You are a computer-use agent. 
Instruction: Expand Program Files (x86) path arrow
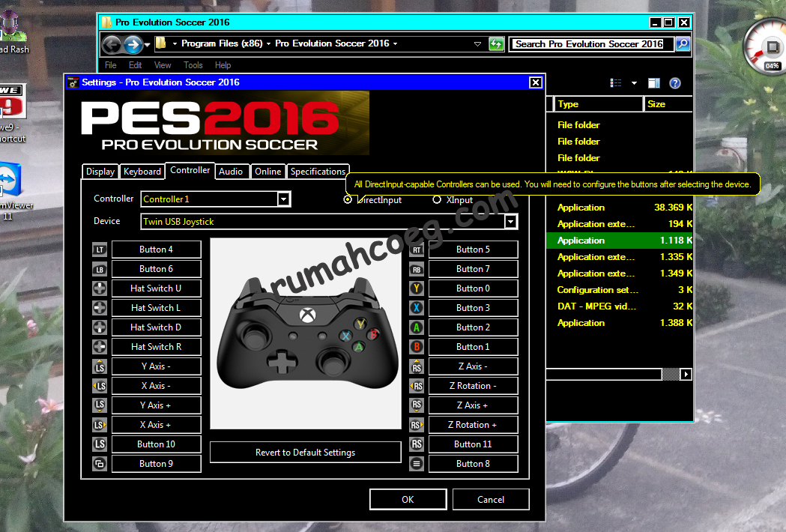(x=268, y=44)
